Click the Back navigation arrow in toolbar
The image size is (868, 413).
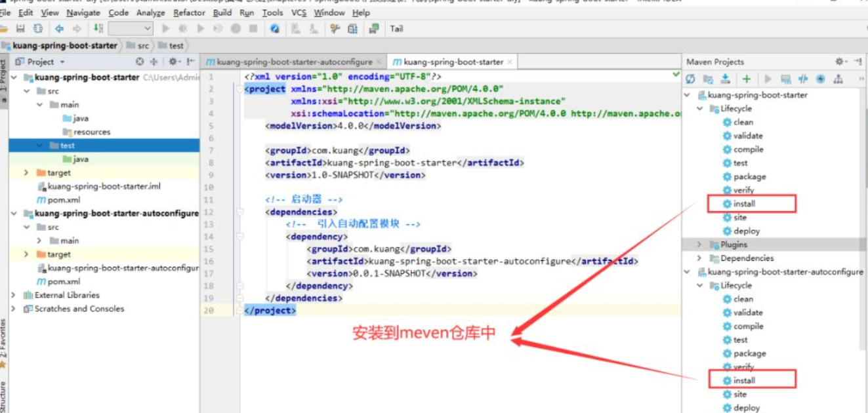pyautogui.click(x=59, y=29)
